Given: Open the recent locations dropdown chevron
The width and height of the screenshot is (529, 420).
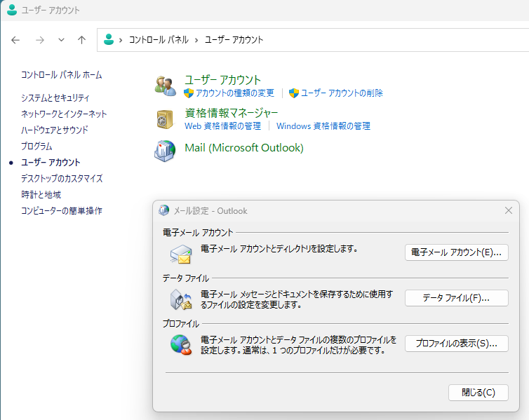Looking at the screenshot, I should point(61,40).
